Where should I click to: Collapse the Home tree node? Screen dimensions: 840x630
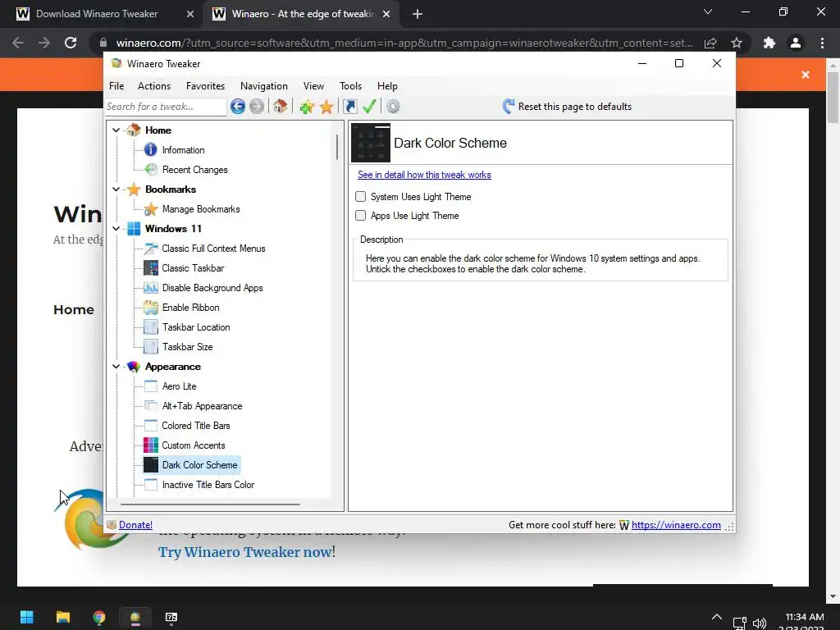click(x=116, y=130)
